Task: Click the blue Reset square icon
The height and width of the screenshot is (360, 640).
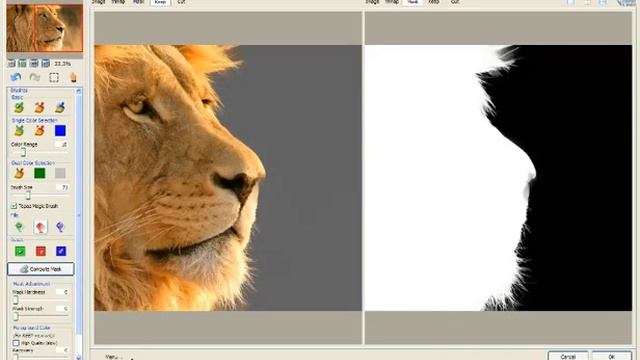Action: (x=61, y=251)
